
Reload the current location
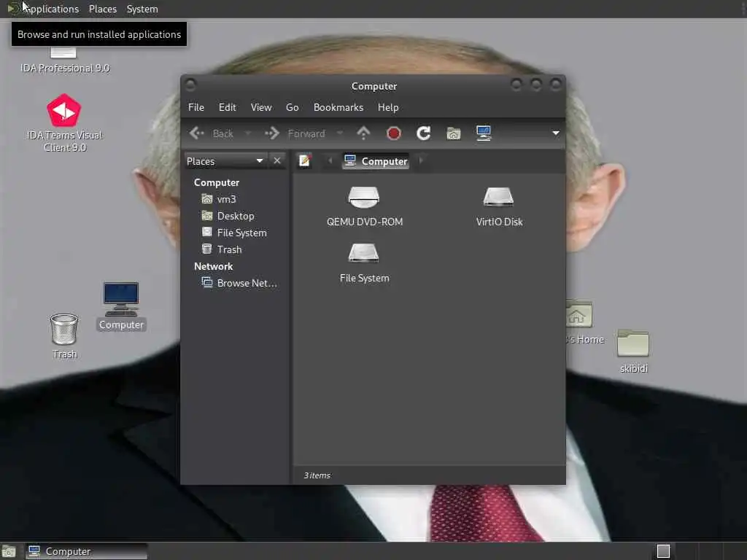424,133
